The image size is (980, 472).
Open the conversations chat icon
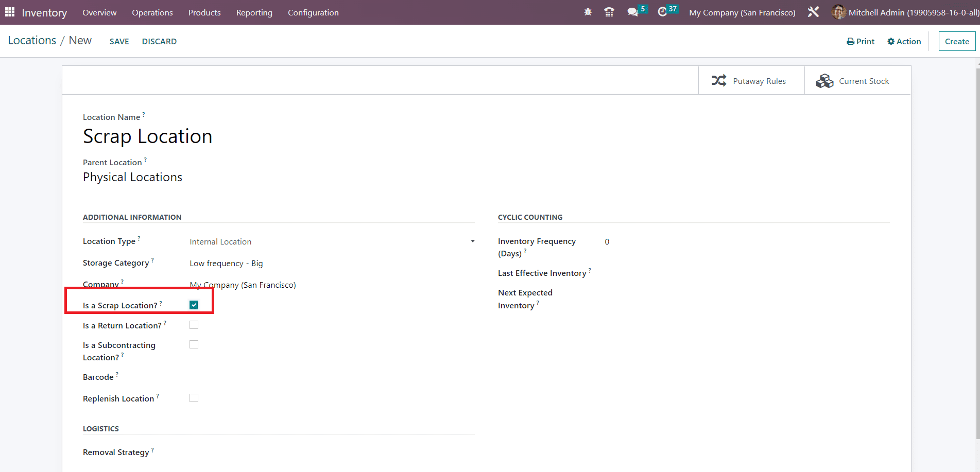633,12
